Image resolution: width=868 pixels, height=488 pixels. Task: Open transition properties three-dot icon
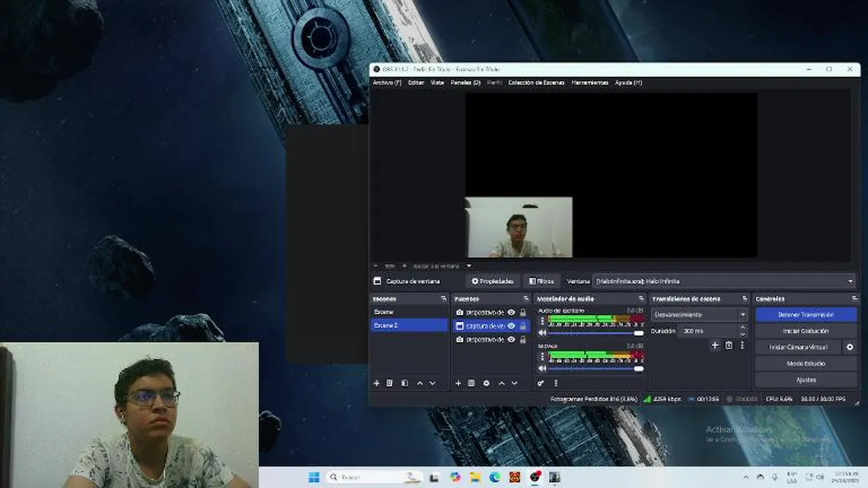coord(742,346)
